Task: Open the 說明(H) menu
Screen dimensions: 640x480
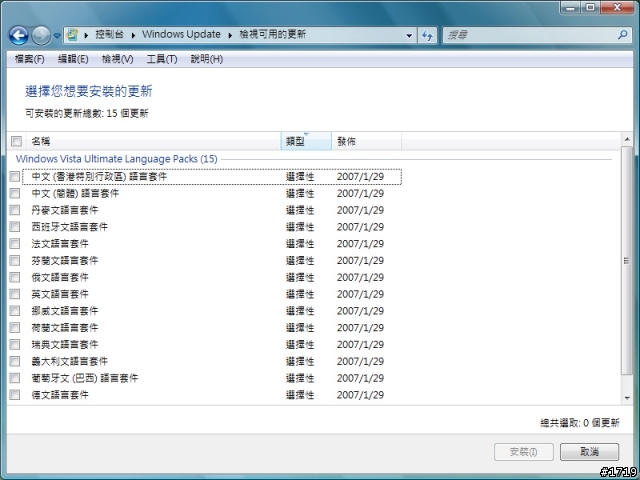Action: (207, 59)
